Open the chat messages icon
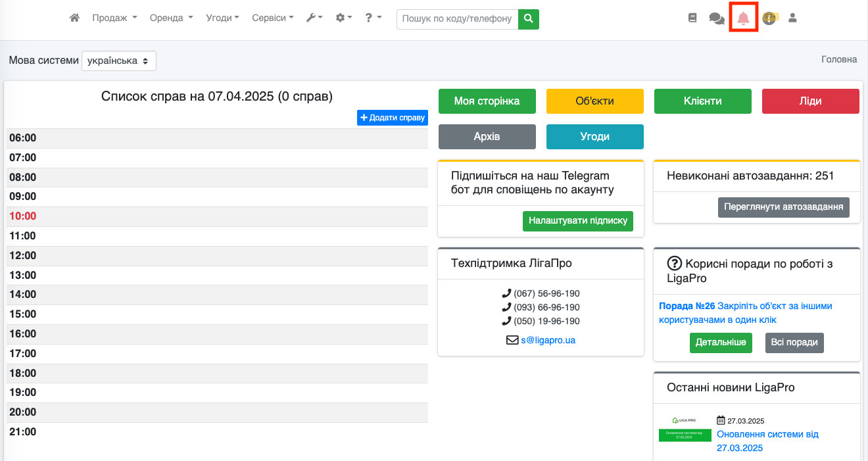The width and height of the screenshot is (868, 461). coord(716,18)
